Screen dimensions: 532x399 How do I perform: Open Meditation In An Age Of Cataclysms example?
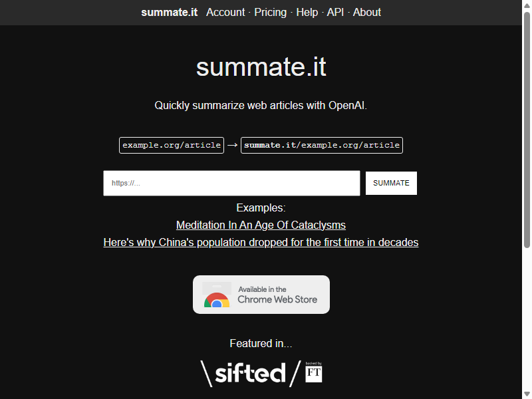261,225
